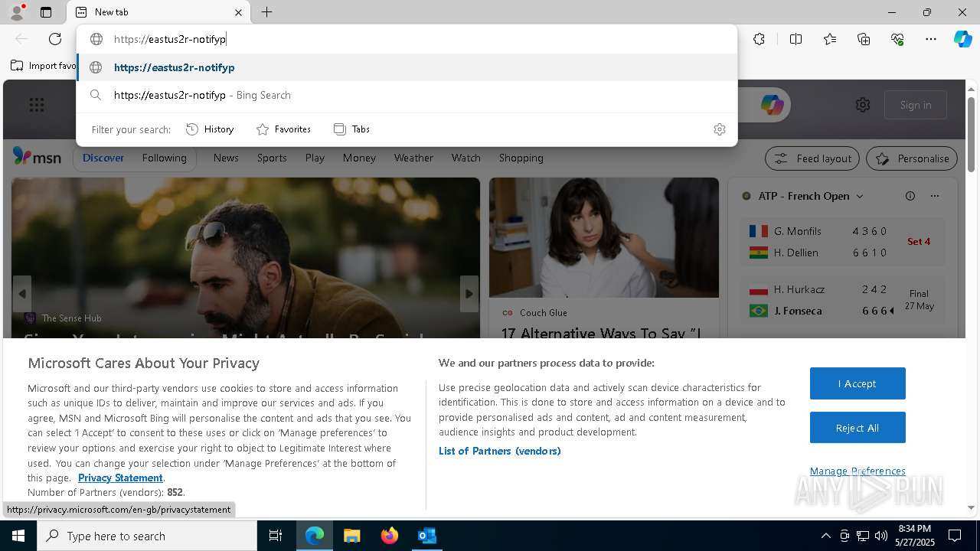Open MSN page settings gear
Viewport: 980px width, 551px height.
click(x=863, y=105)
